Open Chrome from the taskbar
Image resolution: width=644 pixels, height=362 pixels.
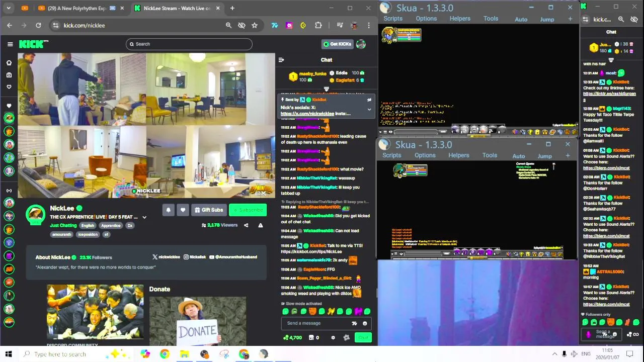coord(165,354)
